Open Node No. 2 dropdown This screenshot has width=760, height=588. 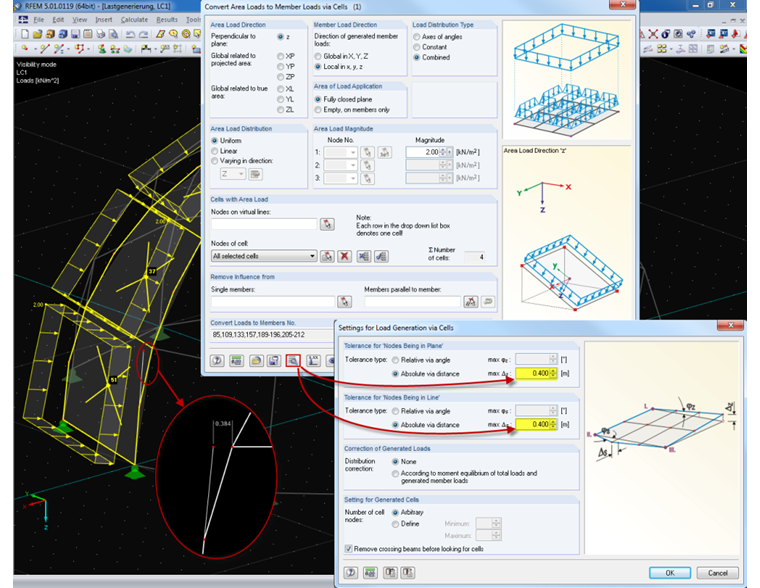[353, 165]
